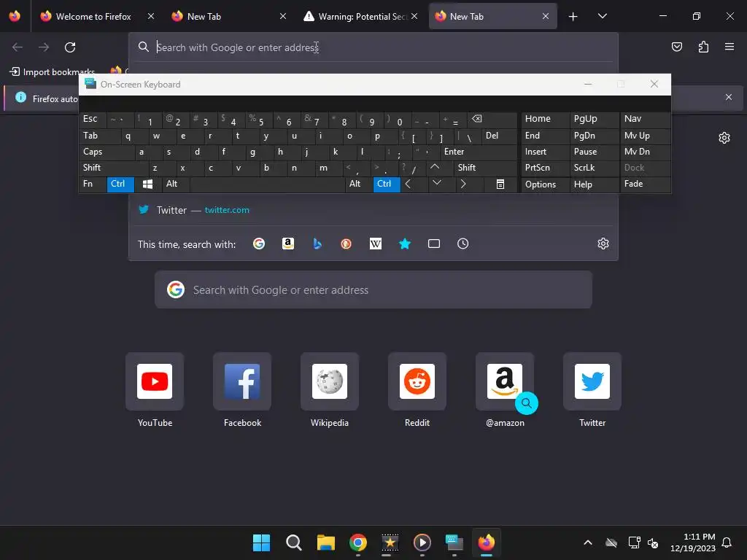
Task: Dismiss the Firefox notification bar
Action: pyautogui.click(x=729, y=97)
